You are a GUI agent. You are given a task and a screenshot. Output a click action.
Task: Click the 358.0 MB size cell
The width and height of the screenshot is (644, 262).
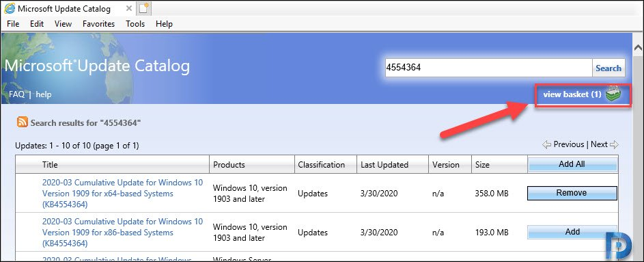[x=492, y=194]
